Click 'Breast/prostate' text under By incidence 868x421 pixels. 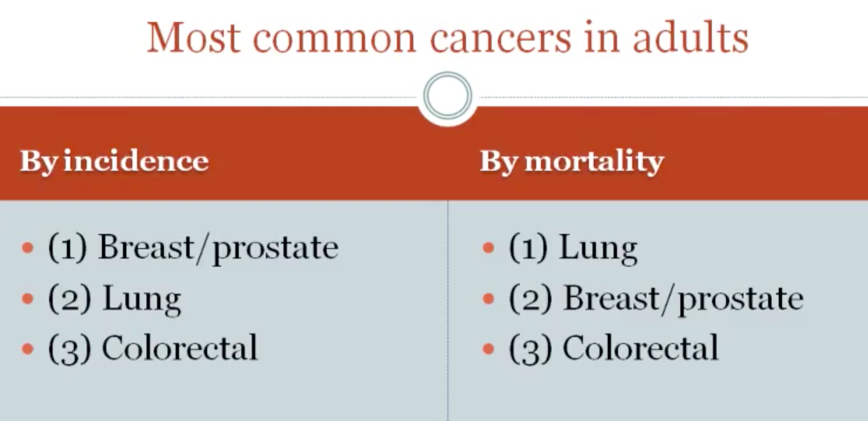click(x=218, y=248)
